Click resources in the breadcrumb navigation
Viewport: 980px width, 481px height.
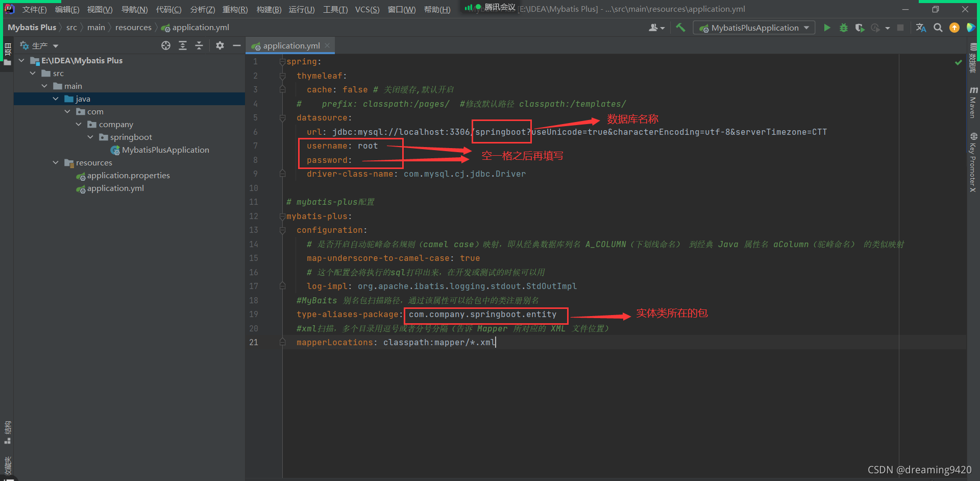(x=133, y=27)
